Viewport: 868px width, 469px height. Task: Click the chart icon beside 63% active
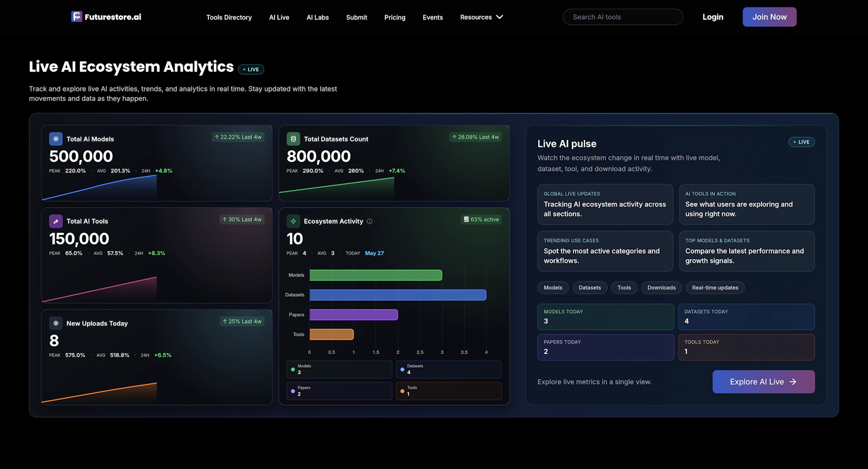[466, 220]
